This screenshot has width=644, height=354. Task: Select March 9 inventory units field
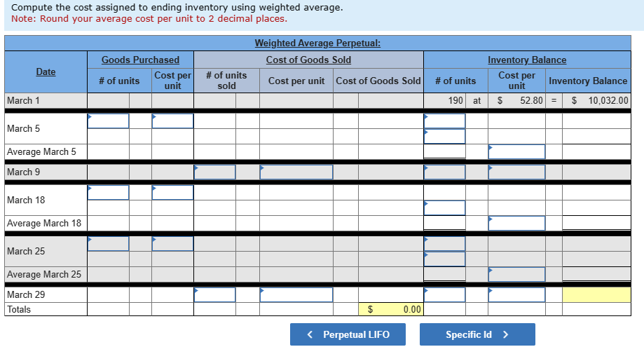[x=444, y=172]
